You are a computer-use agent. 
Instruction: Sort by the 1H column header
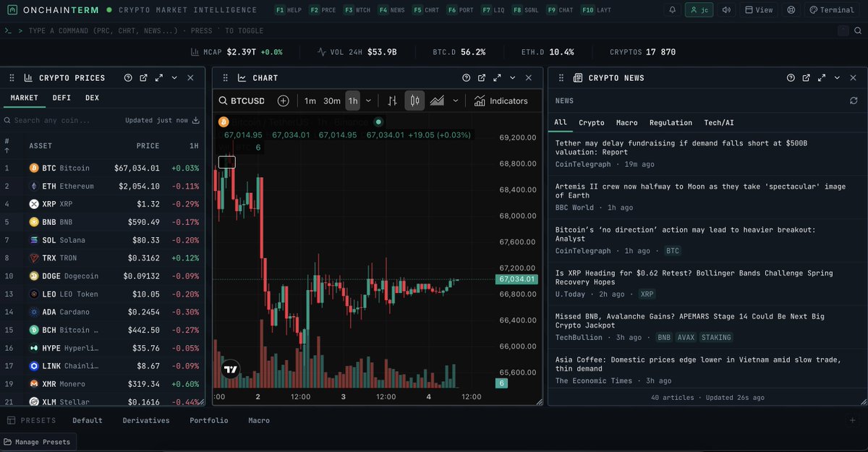click(x=194, y=145)
